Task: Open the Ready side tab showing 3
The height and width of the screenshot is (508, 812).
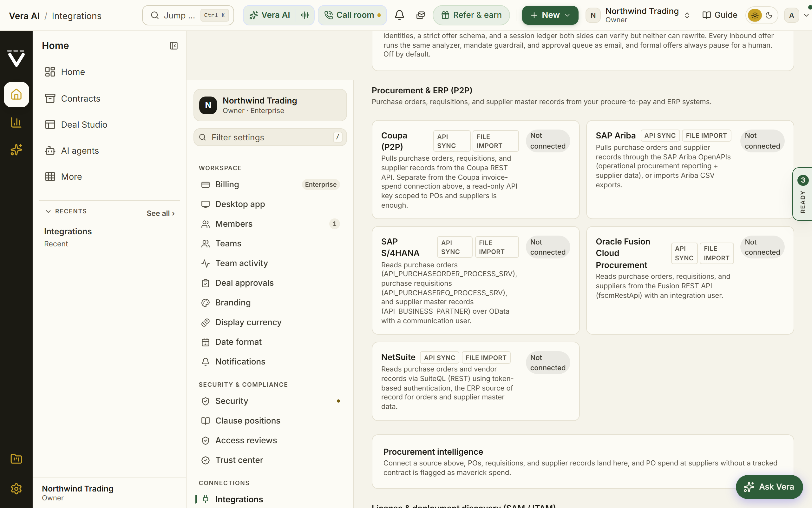Action: click(802, 194)
